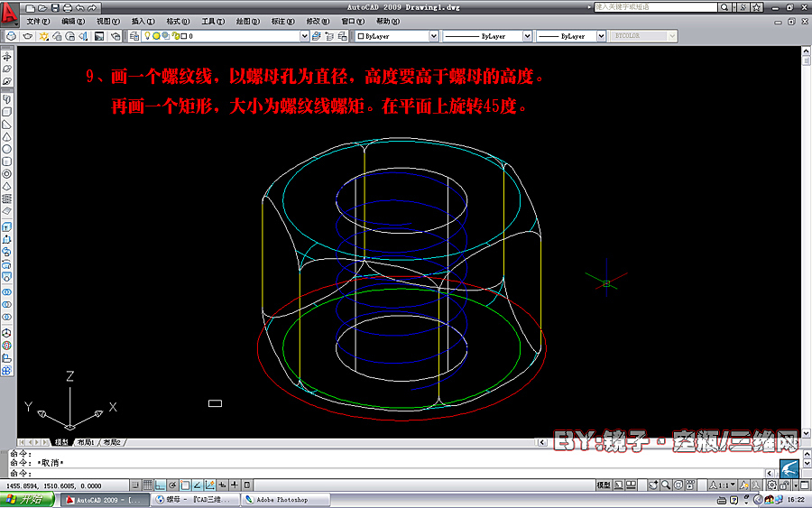This screenshot has height=508, width=812.
Task: Click the Make Object's Layer Current icon
Action: (317, 36)
